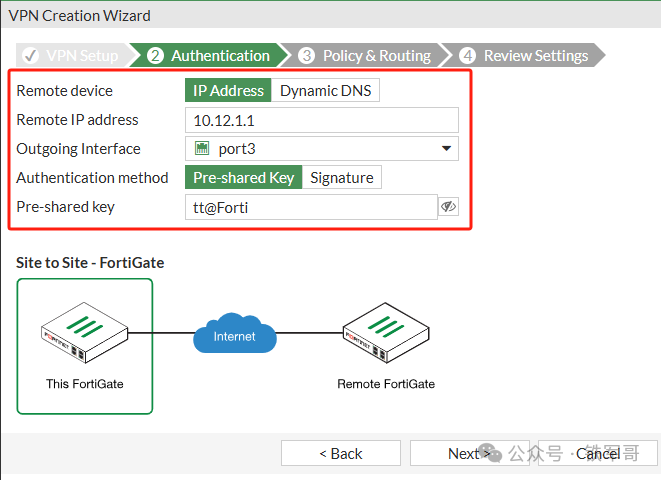Open the Outgoing Interface port3 dropdown
This screenshot has width=661, height=480.
[322, 148]
